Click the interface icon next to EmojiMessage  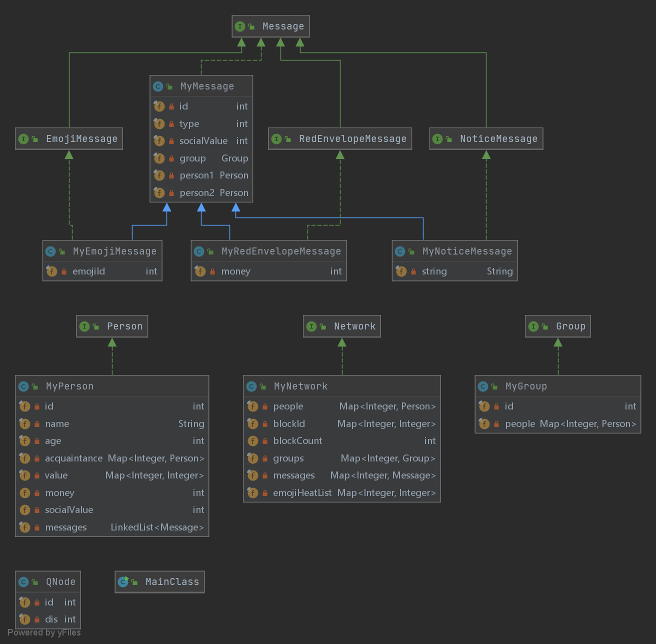click(23, 139)
